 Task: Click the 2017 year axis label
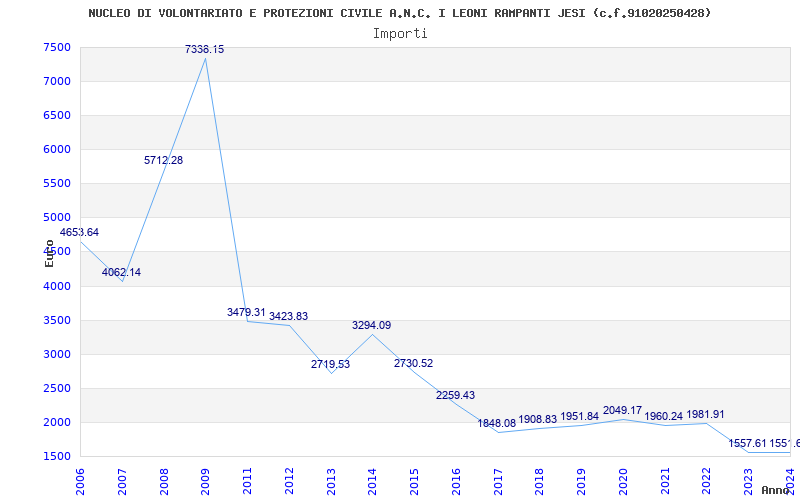(x=498, y=482)
